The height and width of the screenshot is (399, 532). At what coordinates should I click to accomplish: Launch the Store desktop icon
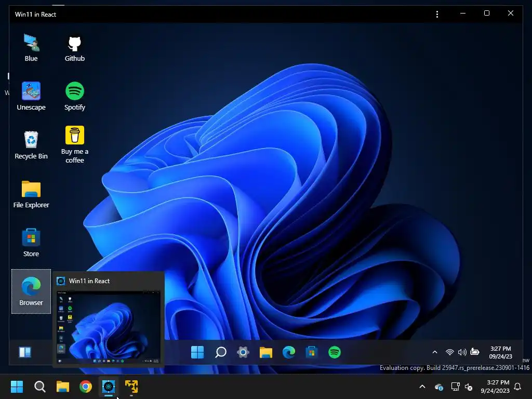(x=31, y=243)
